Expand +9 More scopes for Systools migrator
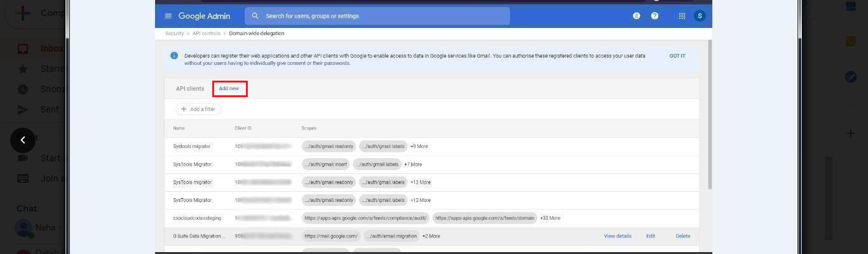Screen dimensions: 868x254 (419, 146)
